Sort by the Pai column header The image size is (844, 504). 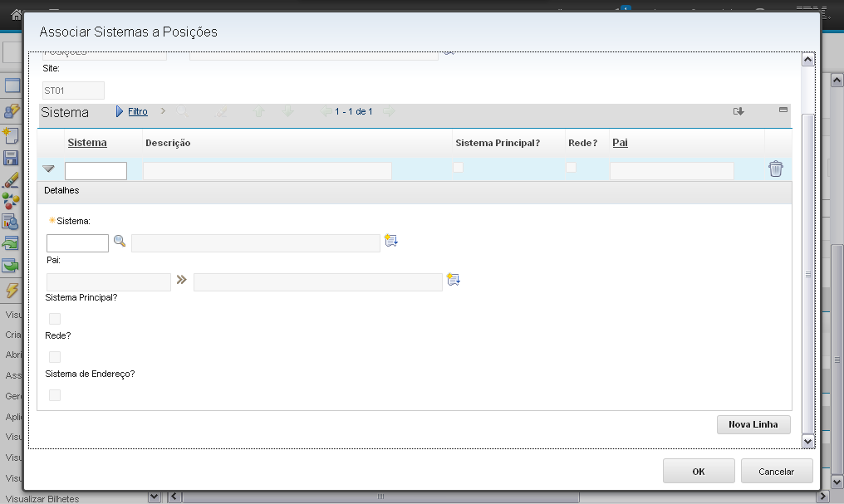tap(620, 143)
